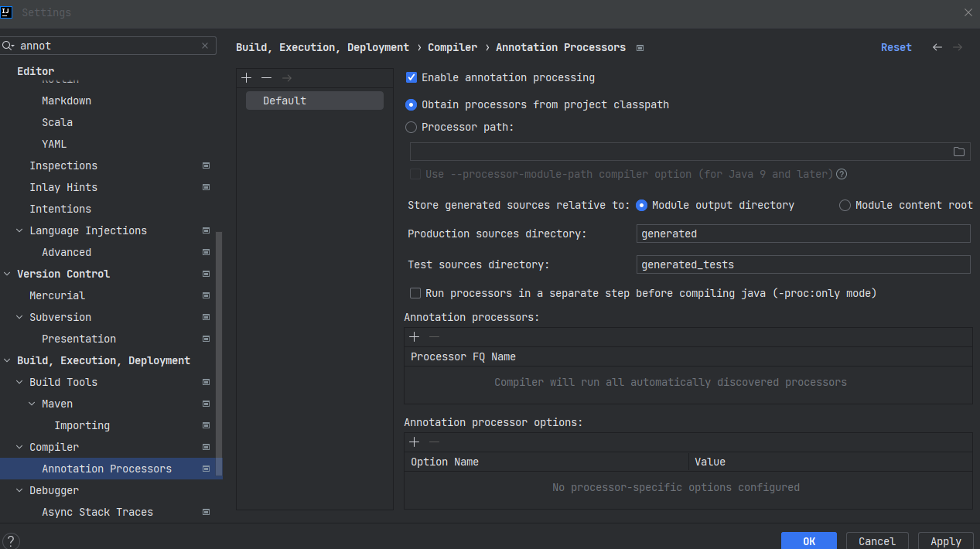Select Processor path radio button
This screenshot has width=980, height=549.
point(411,128)
